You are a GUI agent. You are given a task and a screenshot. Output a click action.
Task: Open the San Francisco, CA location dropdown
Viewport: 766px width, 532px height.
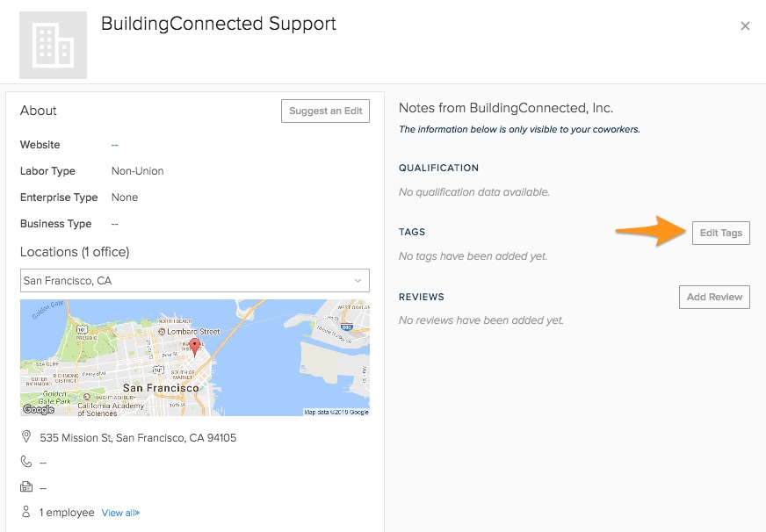(194, 281)
